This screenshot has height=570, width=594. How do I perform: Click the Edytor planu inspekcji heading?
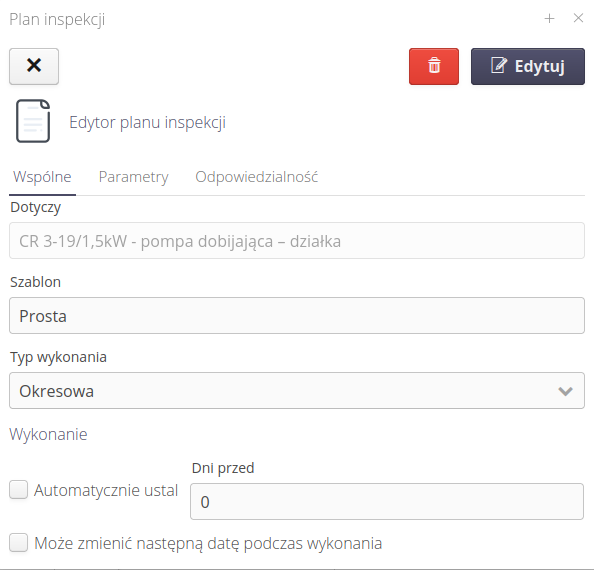click(x=147, y=122)
